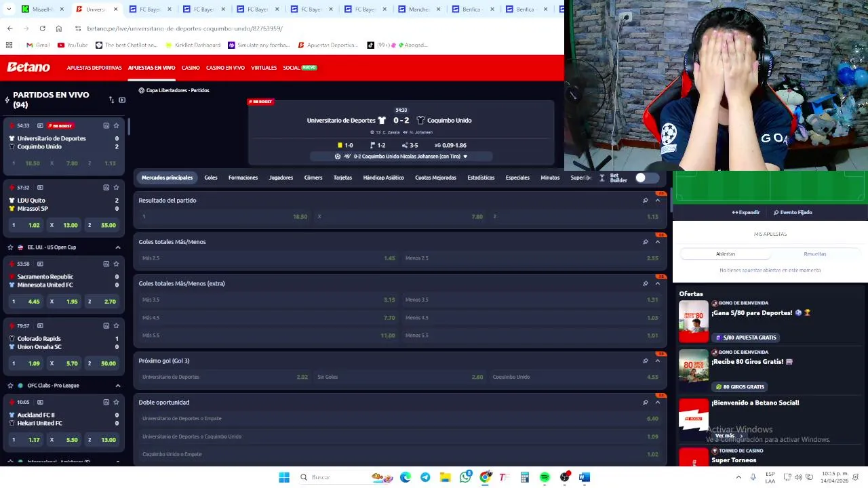Click the sort icon in Partidos en Vivo header

[111, 100]
